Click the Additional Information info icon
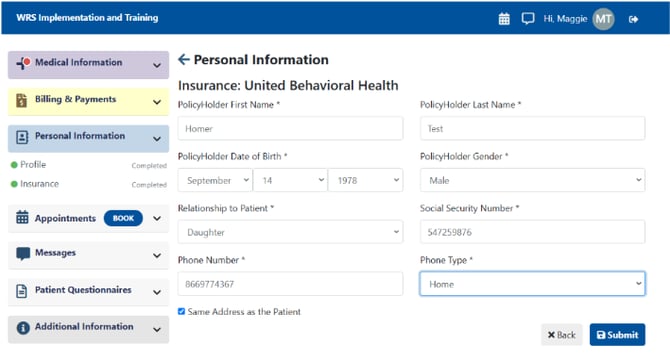The width and height of the screenshot is (670, 361). (x=23, y=328)
